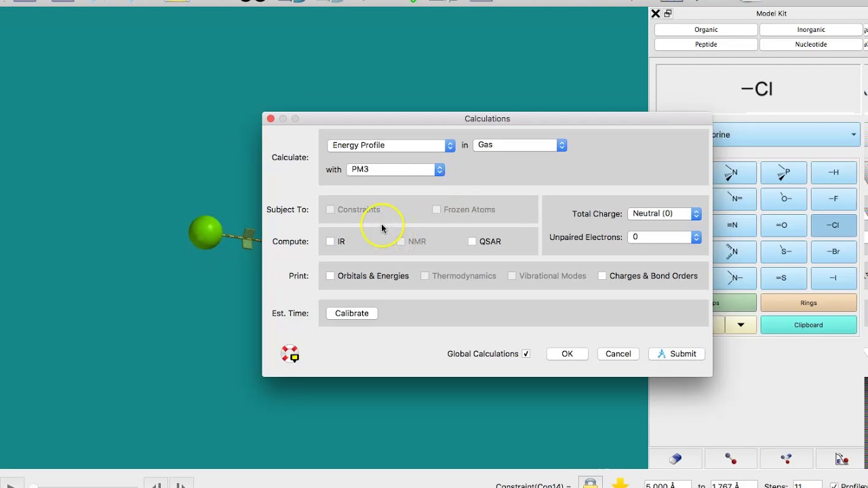Screen dimensions: 868x488
Task: Tick the Charges & Bond Orders checkbox
Action: point(602,276)
